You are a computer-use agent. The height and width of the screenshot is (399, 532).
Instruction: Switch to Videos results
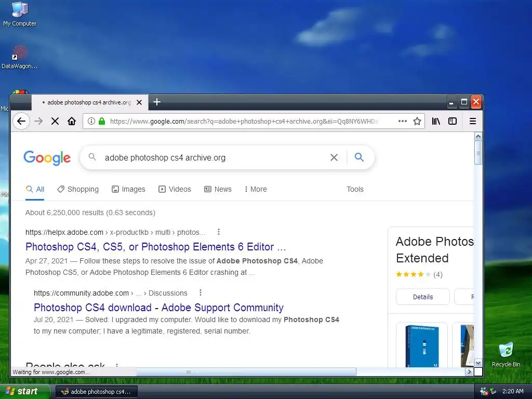coord(175,189)
